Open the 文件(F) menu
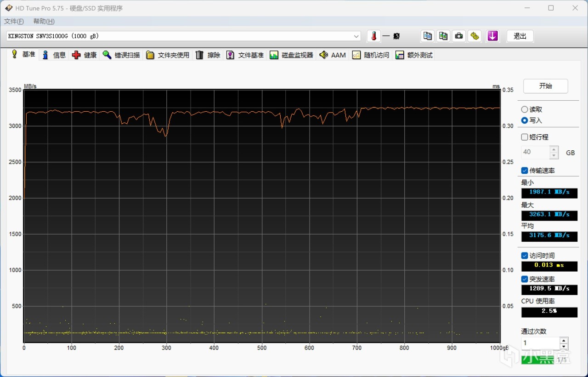588x377 pixels. tap(14, 22)
